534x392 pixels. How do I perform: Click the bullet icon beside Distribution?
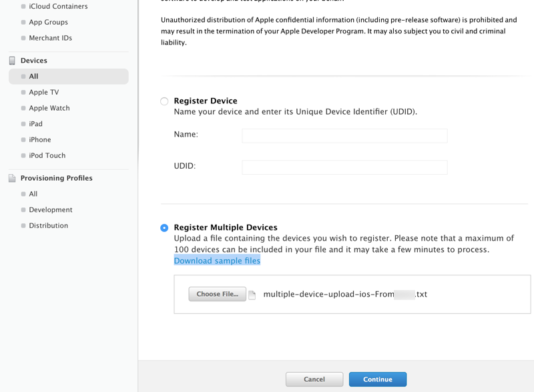23,226
